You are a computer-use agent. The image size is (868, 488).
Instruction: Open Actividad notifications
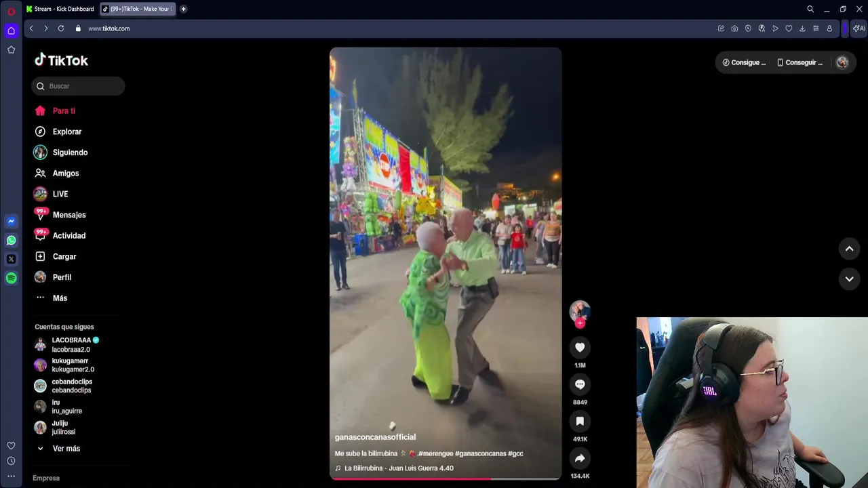pos(60,236)
